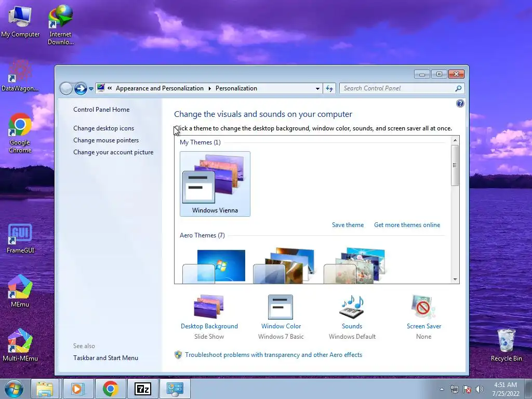Click the Save theme link
Viewport: 532px width, 399px height.
tap(348, 225)
